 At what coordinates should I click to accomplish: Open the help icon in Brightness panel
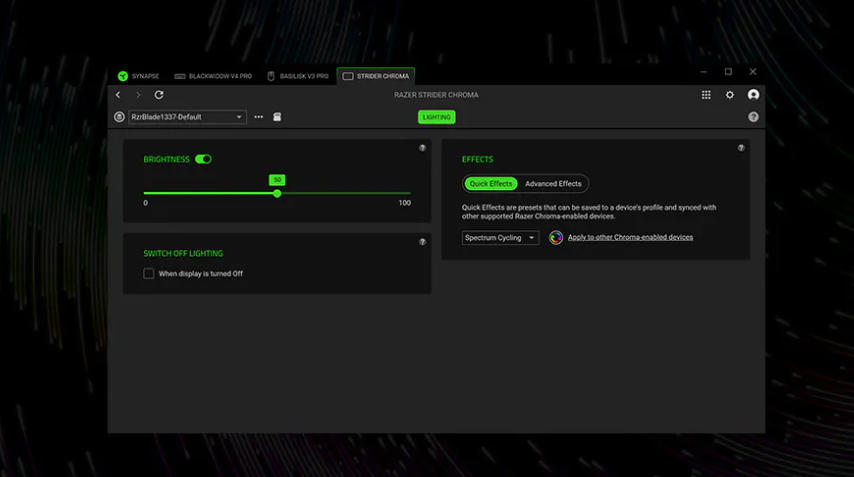tap(422, 148)
